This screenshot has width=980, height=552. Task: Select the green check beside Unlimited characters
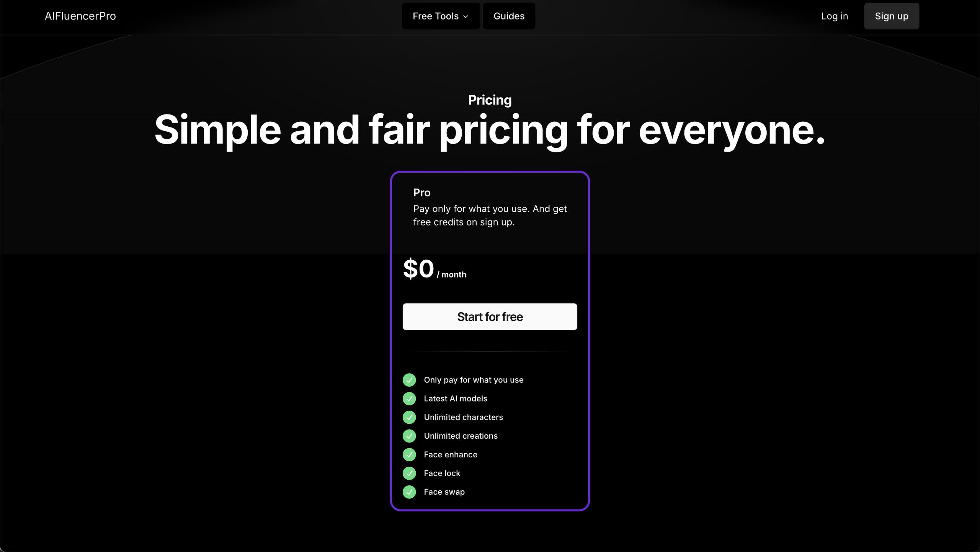(409, 417)
